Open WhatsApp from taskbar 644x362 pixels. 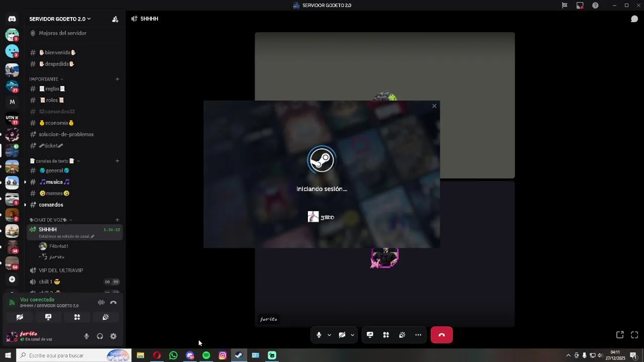(174, 355)
